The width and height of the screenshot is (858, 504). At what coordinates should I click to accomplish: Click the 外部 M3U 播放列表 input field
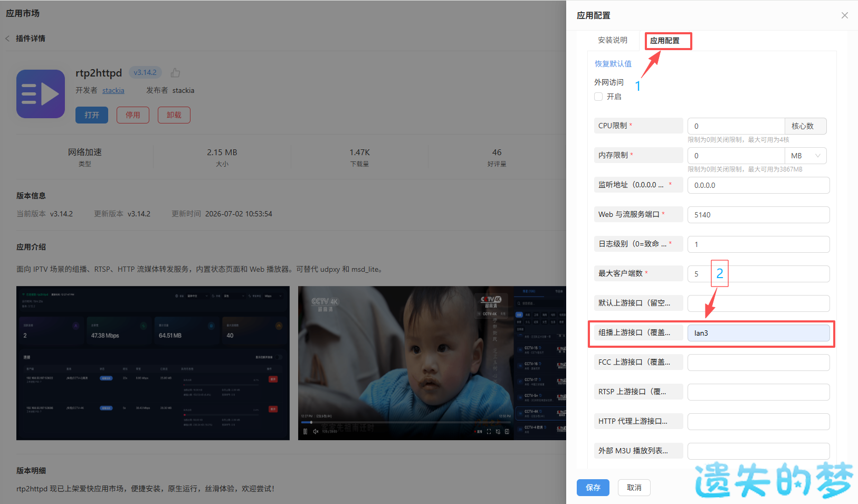[x=759, y=451]
